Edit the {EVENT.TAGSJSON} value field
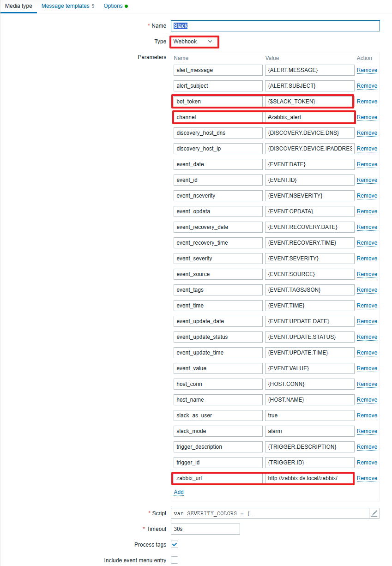392x566 pixels. pyautogui.click(x=310, y=290)
